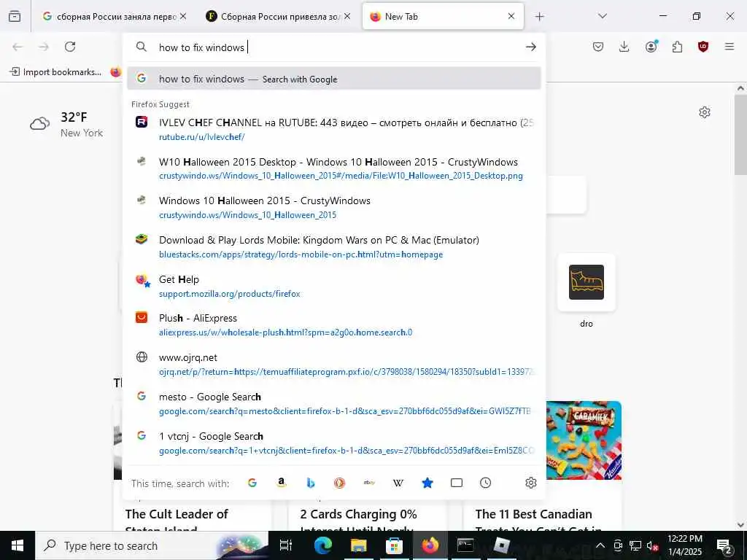The width and height of the screenshot is (747, 560).
Task: Search this time with Bing icon
Action: click(x=311, y=483)
